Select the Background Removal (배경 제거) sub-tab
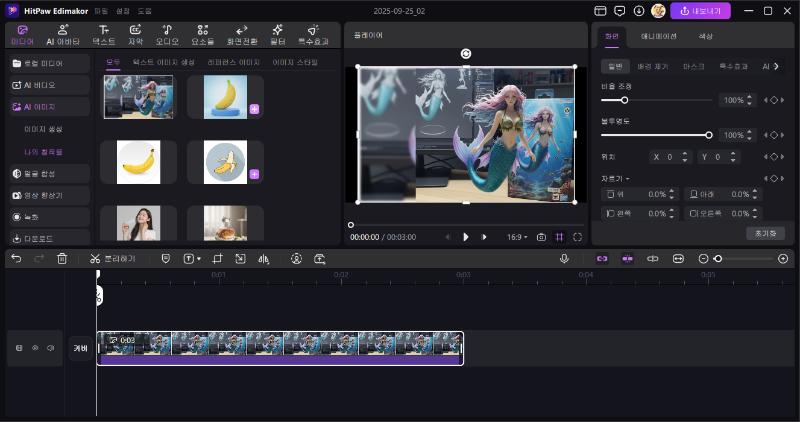 (653, 66)
